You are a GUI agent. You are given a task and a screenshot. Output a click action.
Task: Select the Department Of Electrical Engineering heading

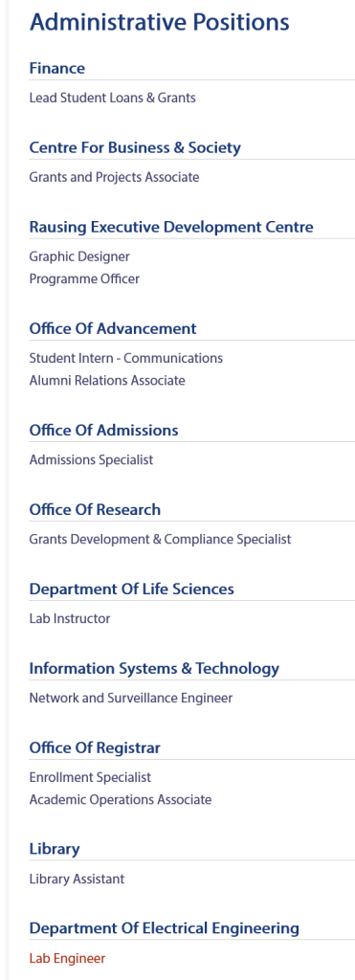point(165,928)
